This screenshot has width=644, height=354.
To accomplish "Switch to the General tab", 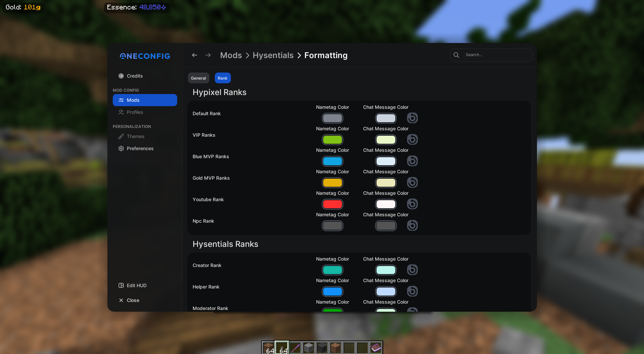I will 198,78.
